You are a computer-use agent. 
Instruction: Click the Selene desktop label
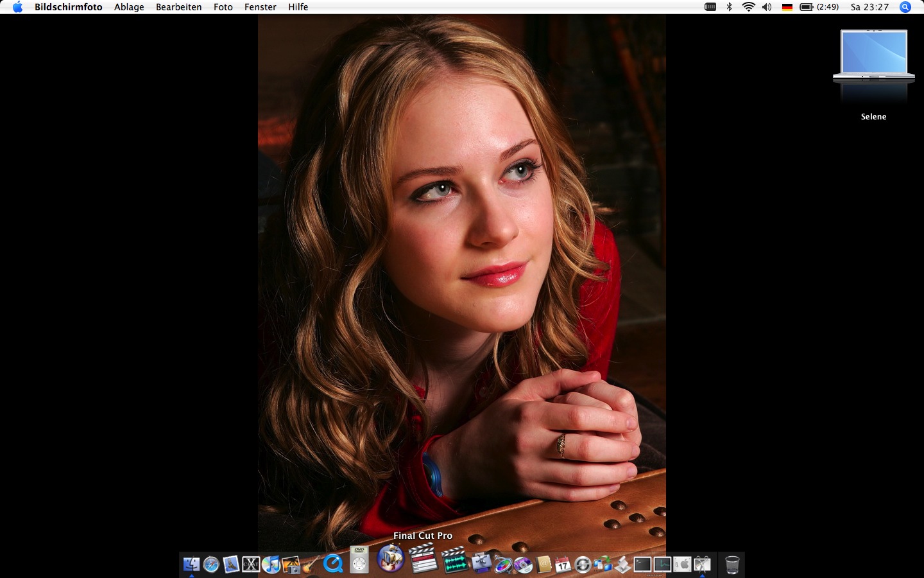[874, 116]
